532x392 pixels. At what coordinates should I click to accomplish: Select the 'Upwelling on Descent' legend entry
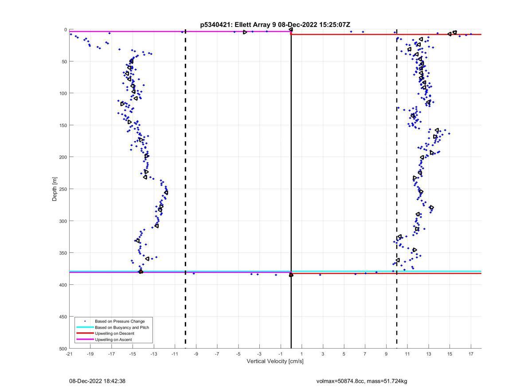[114, 334]
